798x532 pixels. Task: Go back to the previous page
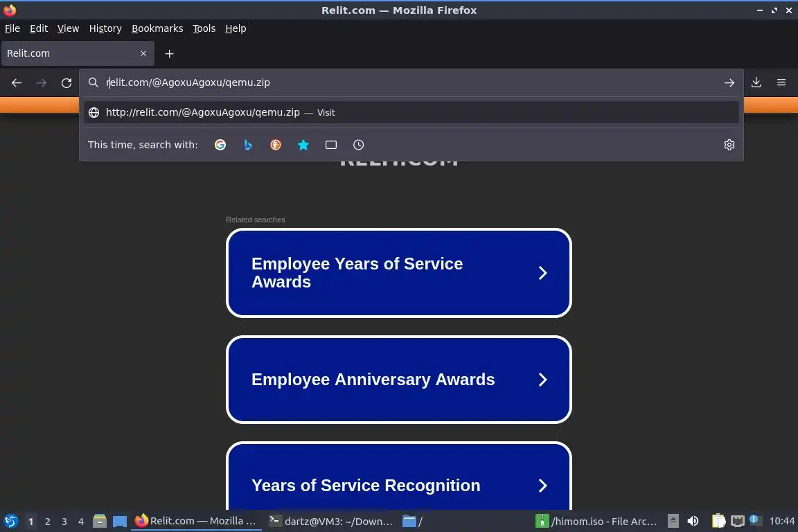pyautogui.click(x=17, y=83)
